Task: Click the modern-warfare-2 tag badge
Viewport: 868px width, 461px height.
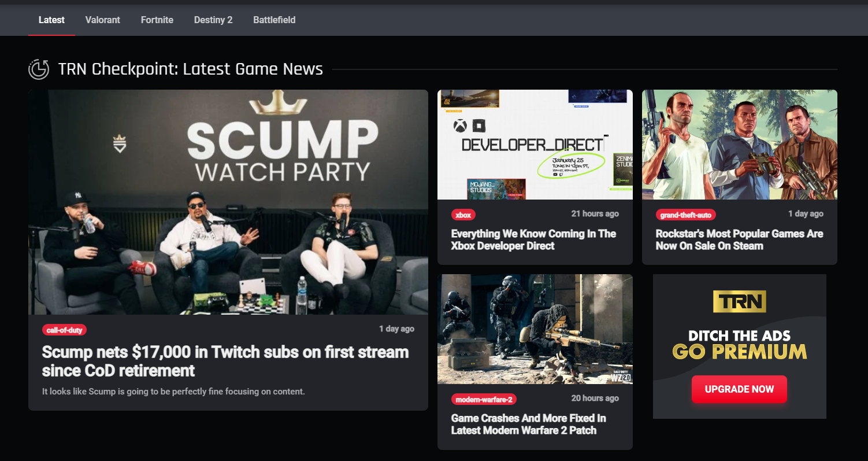Action: 484,400
